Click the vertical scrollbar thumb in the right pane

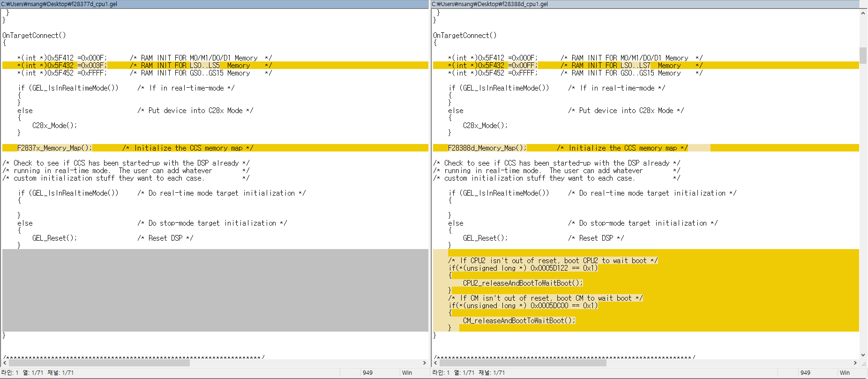click(863, 55)
